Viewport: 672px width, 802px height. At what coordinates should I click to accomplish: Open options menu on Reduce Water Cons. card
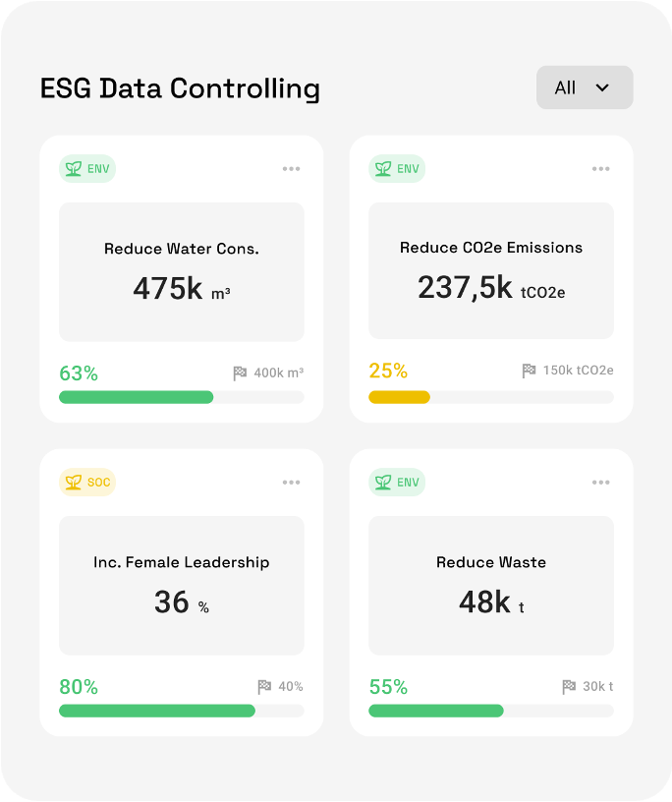292,169
